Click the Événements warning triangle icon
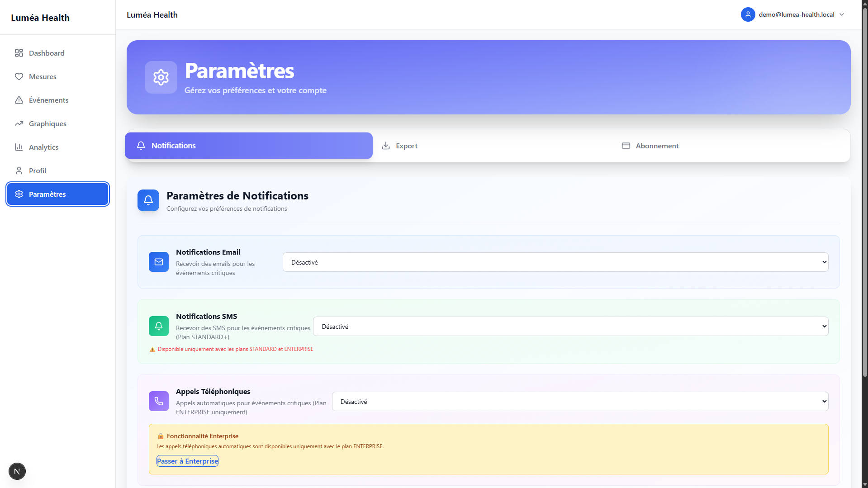This screenshot has height=488, width=868. [x=19, y=100]
